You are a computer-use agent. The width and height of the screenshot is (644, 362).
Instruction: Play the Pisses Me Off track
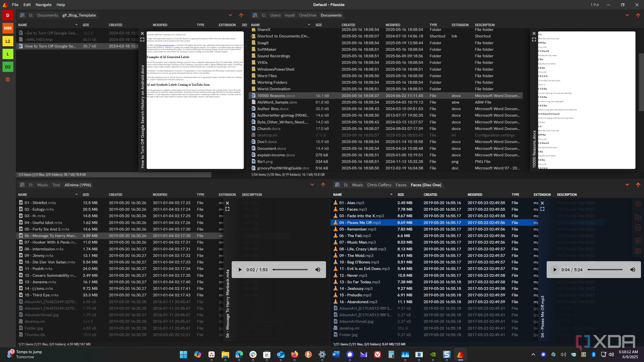(x=555, y=270)
